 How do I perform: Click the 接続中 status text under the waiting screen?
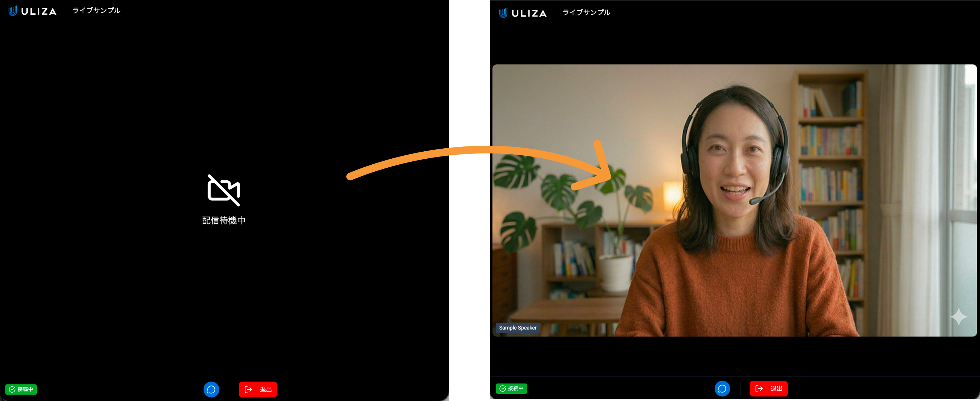[25, 389]
